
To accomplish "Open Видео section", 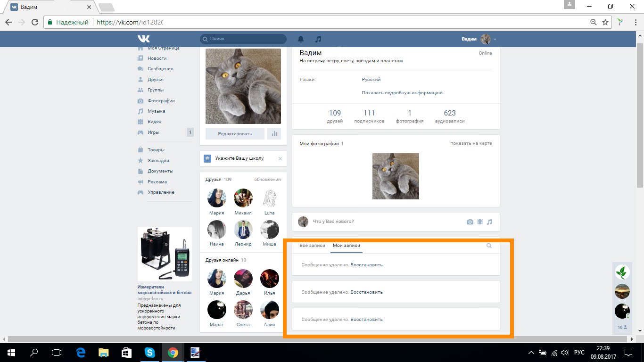I will [154, 122].
